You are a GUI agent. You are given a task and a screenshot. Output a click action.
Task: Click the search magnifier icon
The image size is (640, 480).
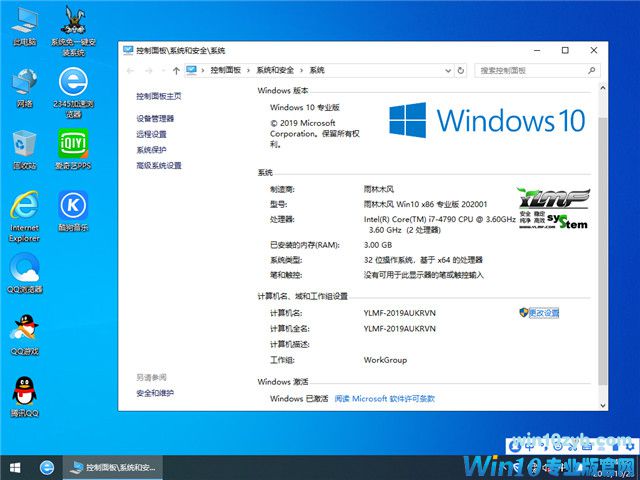click(591, 71)
